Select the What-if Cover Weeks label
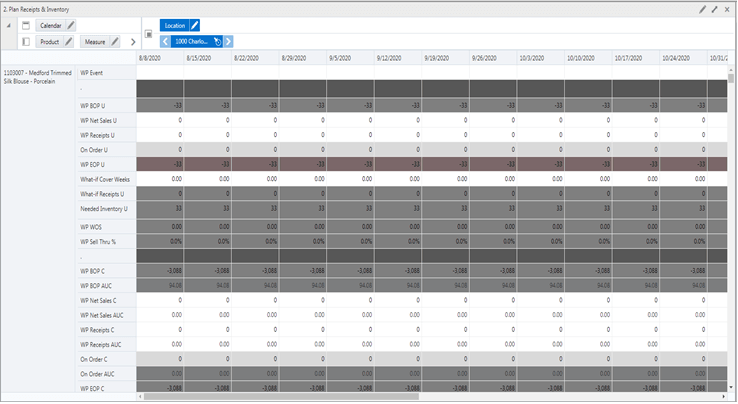Viewport: 738px width, 404px height. (x=104, y=179)
